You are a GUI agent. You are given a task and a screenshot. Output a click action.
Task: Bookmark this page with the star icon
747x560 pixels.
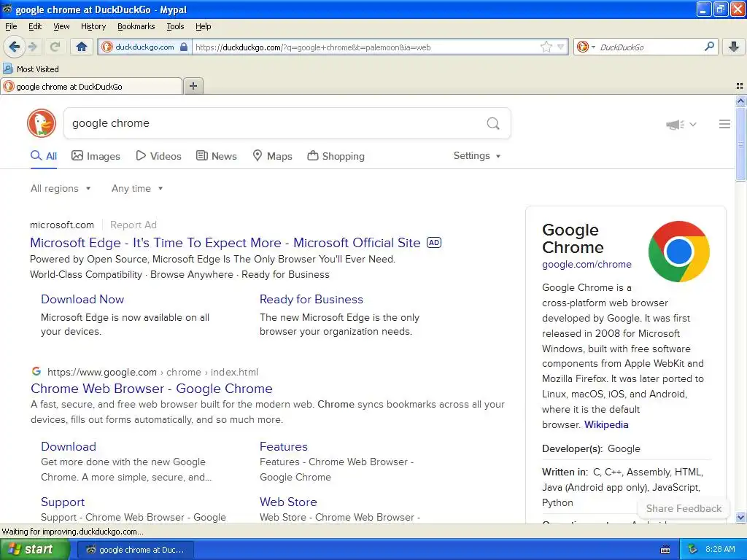546,47
